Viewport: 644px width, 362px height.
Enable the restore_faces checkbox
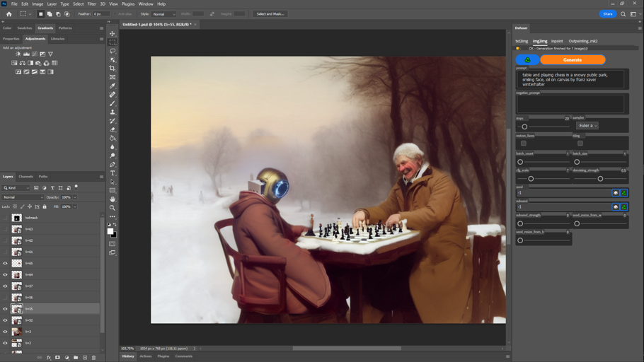524,144
